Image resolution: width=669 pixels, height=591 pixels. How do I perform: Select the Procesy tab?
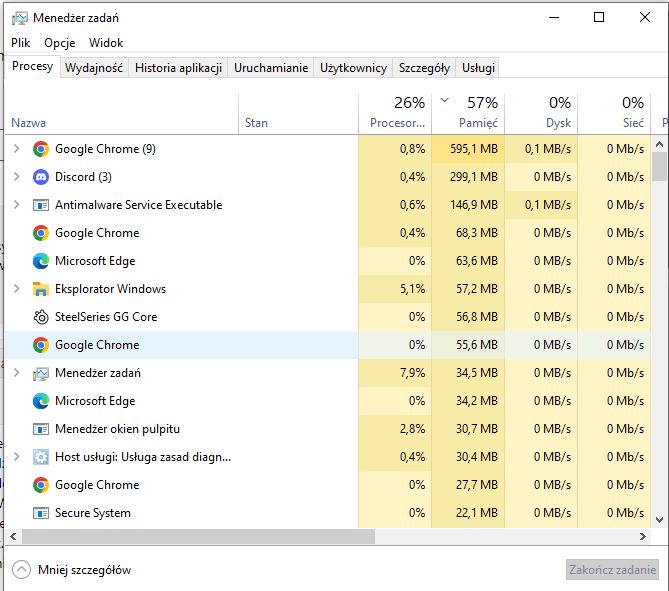coord(32,66)
